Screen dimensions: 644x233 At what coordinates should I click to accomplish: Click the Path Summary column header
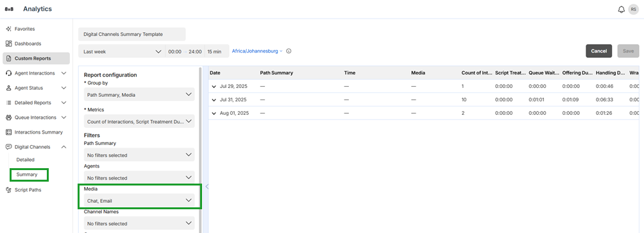click(276, 73)
